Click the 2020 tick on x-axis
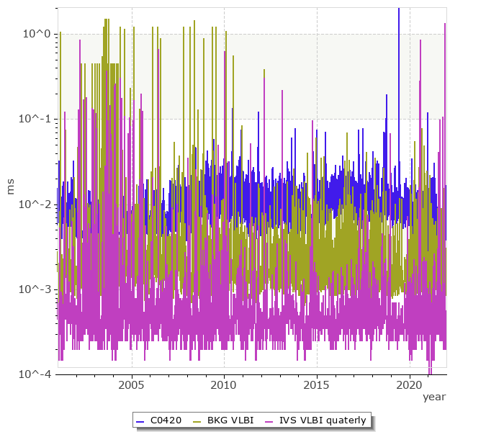 tap(410, 384)
